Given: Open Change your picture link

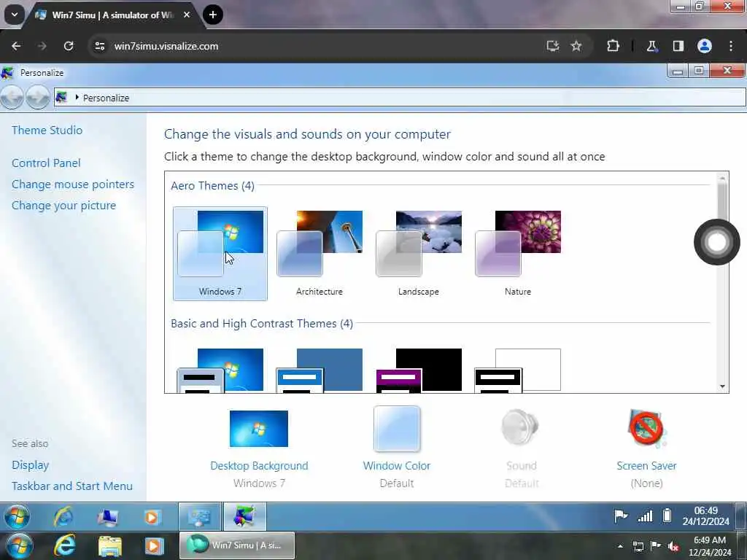Looking at the screenshot, I should tap(64, 205).
